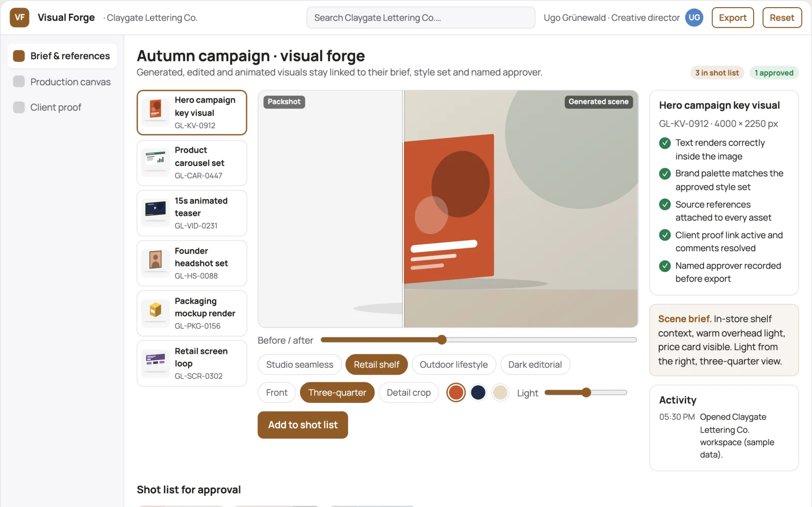Click the Hero campaign key visual thumbnail icon
The height and width of the screenshot is (507, 812).
(155, 112)
